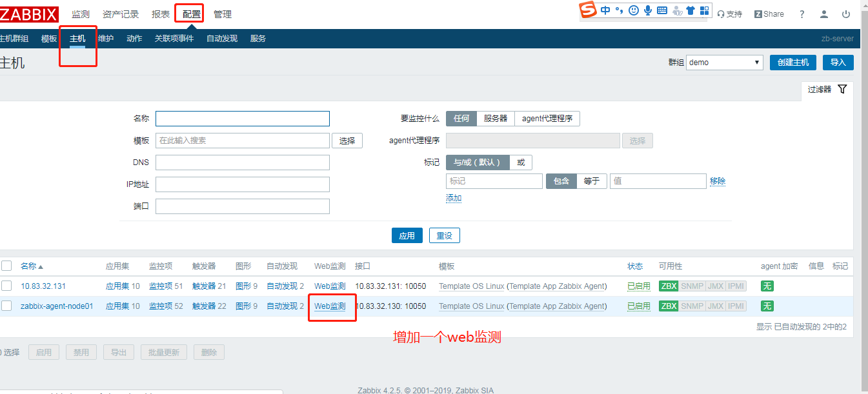Open the 配置 menu

coord(192,14)
